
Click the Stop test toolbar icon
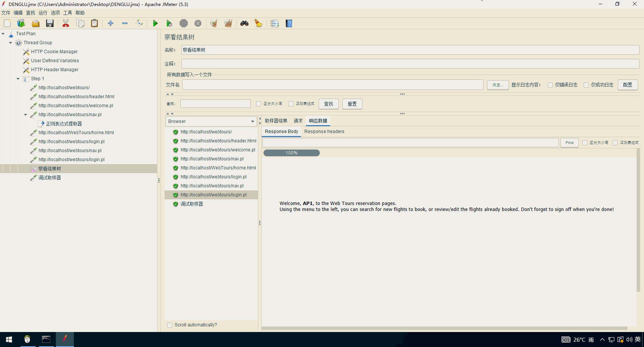[184, 23]
